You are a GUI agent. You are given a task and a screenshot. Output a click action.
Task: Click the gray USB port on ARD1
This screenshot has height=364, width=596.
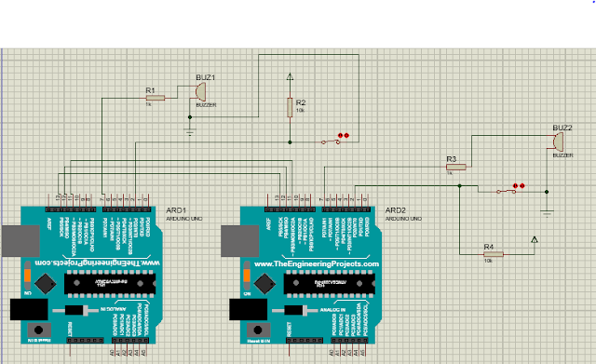(20, 241)
